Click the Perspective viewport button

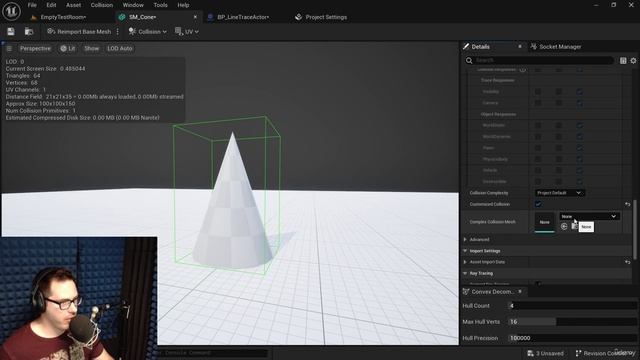tap(35, 48)
